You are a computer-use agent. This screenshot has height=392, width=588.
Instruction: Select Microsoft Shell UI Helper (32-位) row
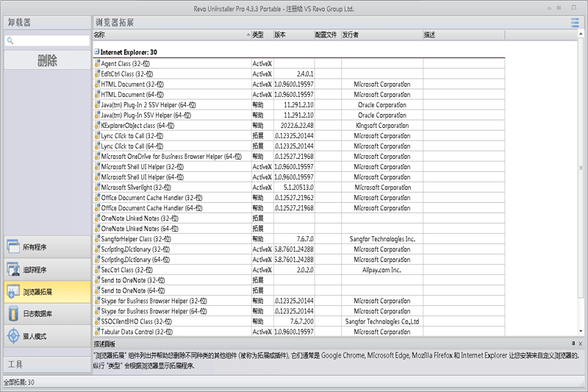point(299,166)
